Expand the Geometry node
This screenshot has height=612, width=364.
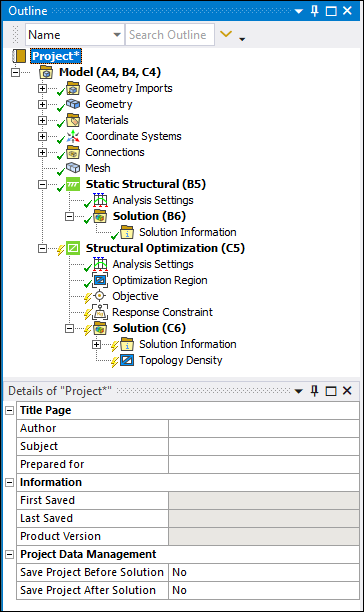click(x=42, y=104)
